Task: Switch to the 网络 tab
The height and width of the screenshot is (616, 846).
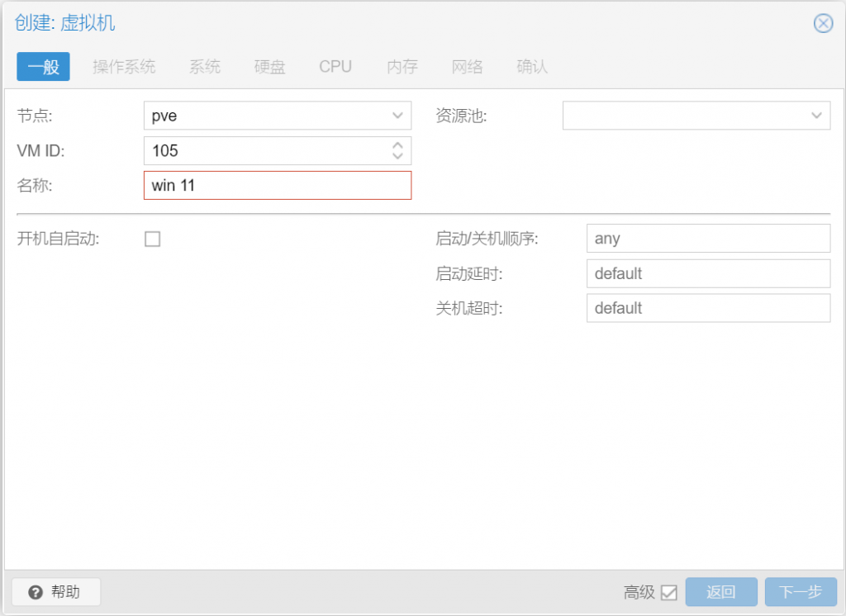Action: (467, 66)
